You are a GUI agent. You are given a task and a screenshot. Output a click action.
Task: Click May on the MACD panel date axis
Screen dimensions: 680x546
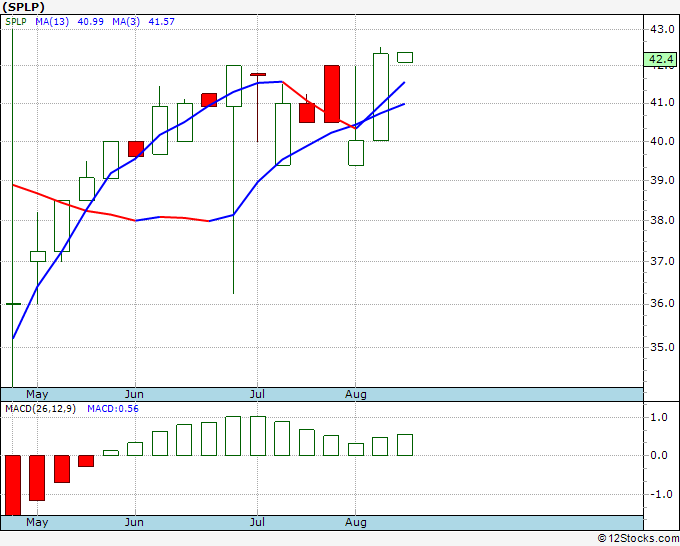pyautogui.click(x=37, y=522)
